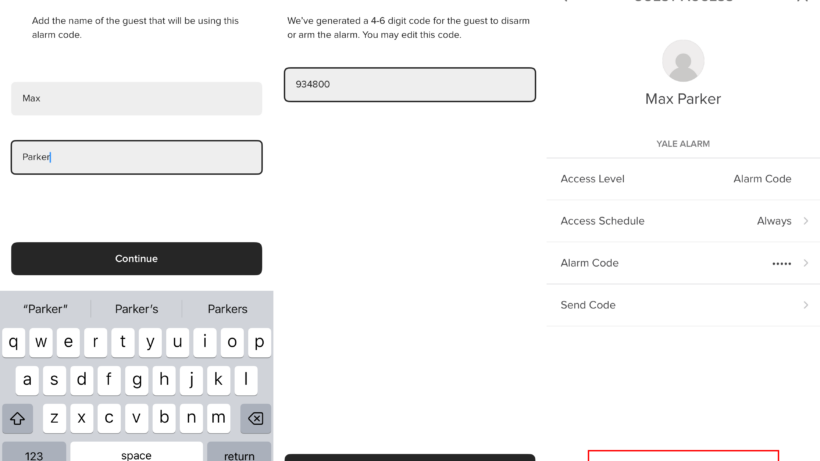Open the Send Code chevron
820x461 pixels.
[x=806, y=305]
